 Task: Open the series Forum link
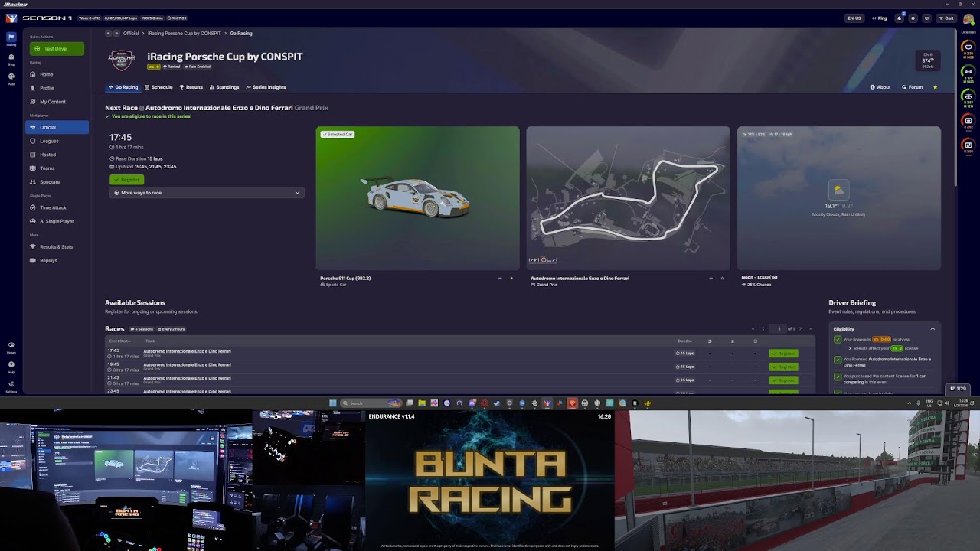tap(913, 87)
